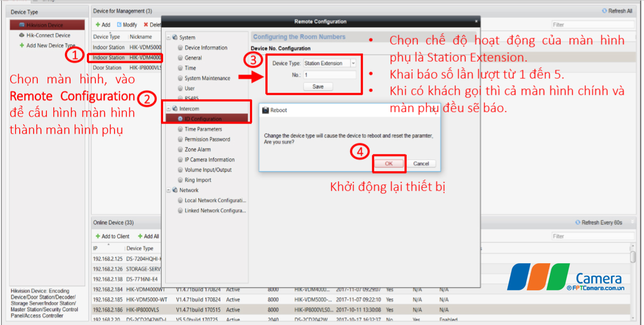
Task: Click the Refresh All icon
Action: (x=604, y=11)
